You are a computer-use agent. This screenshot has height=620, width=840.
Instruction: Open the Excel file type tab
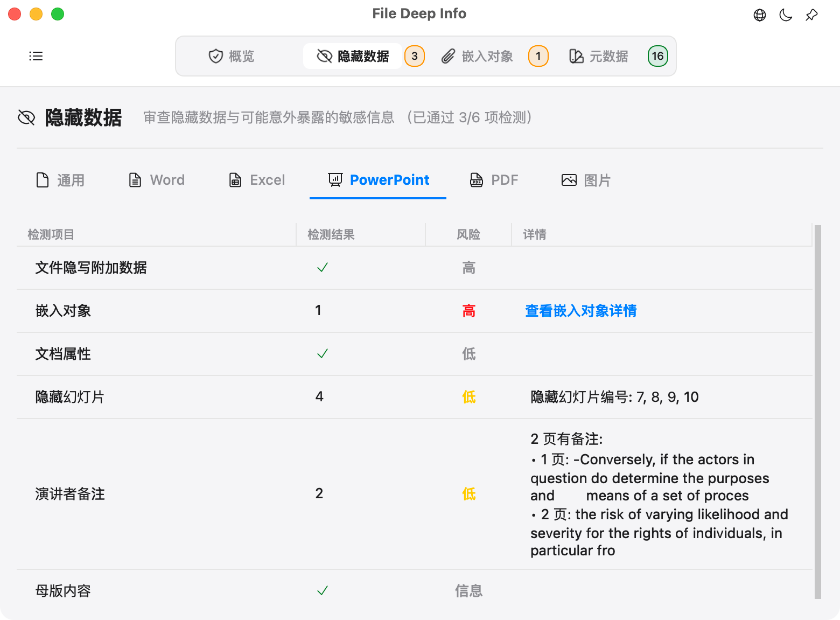(x=257, y=180)
